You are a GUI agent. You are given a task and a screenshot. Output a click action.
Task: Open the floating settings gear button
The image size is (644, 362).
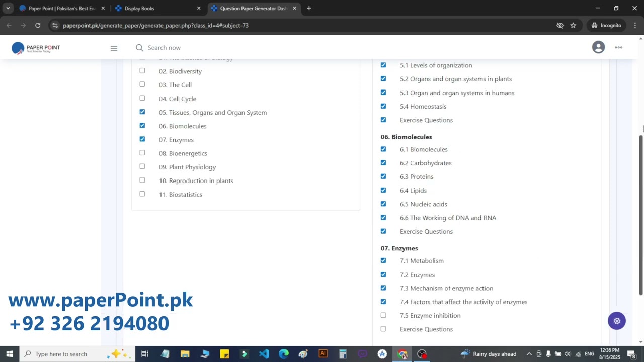tap(617, 321)
